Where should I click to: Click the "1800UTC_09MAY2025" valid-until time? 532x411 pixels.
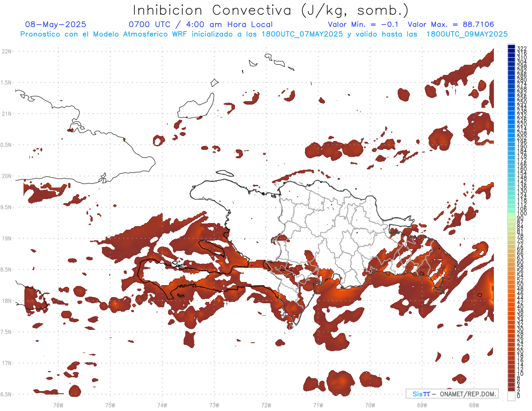click(467, 34)
